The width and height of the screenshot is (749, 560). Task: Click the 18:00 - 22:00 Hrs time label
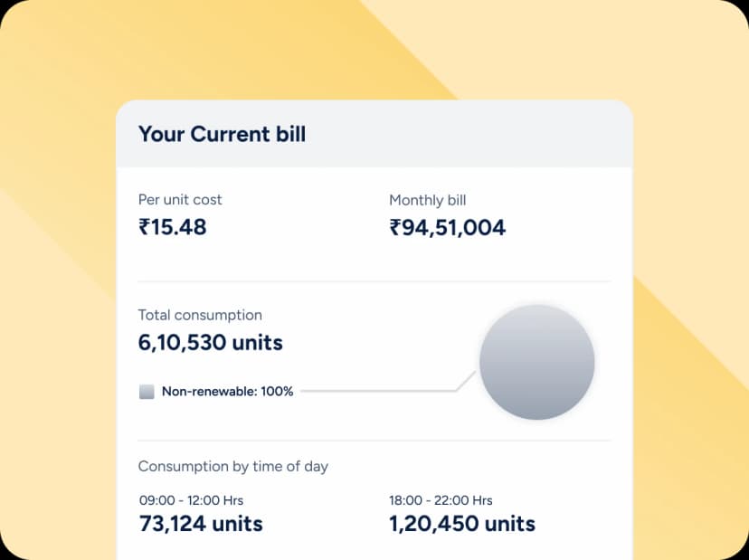pos(439,500)
